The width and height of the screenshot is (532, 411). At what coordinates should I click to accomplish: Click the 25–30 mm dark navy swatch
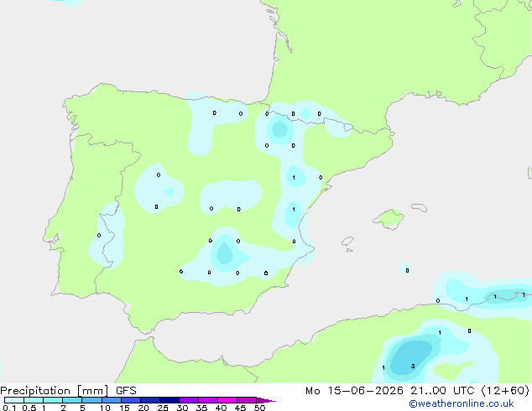(170, 400)
